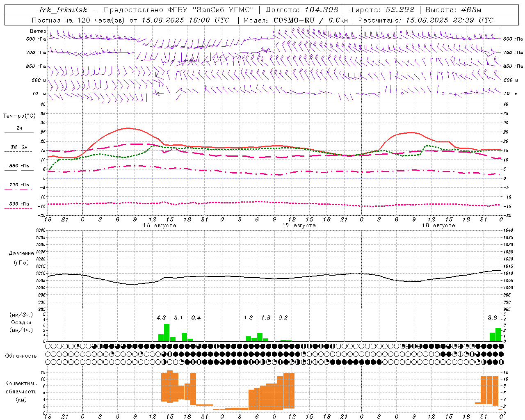Click the 2.1 precipitation total value
The image size is (525, 420).
point(178,317)
